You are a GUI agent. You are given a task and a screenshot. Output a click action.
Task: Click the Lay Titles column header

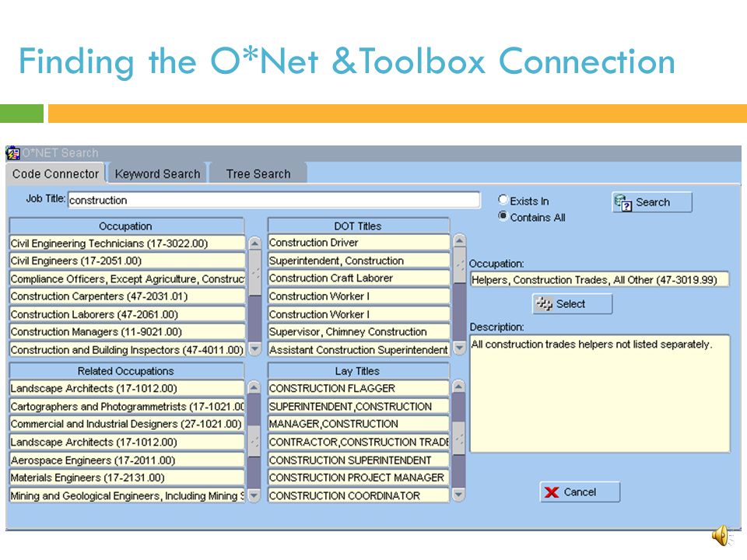358,371
